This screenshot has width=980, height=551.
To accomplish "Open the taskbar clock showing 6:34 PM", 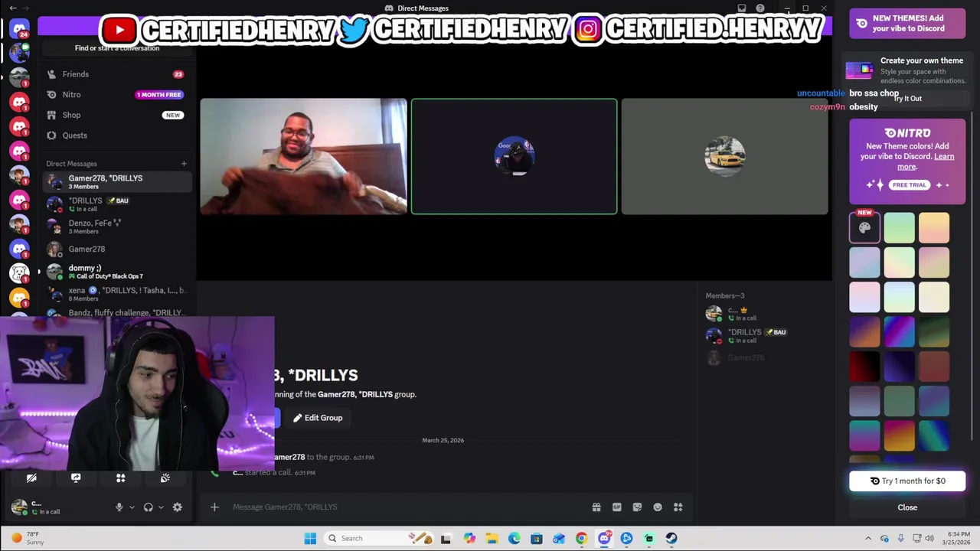I will 955,538.
